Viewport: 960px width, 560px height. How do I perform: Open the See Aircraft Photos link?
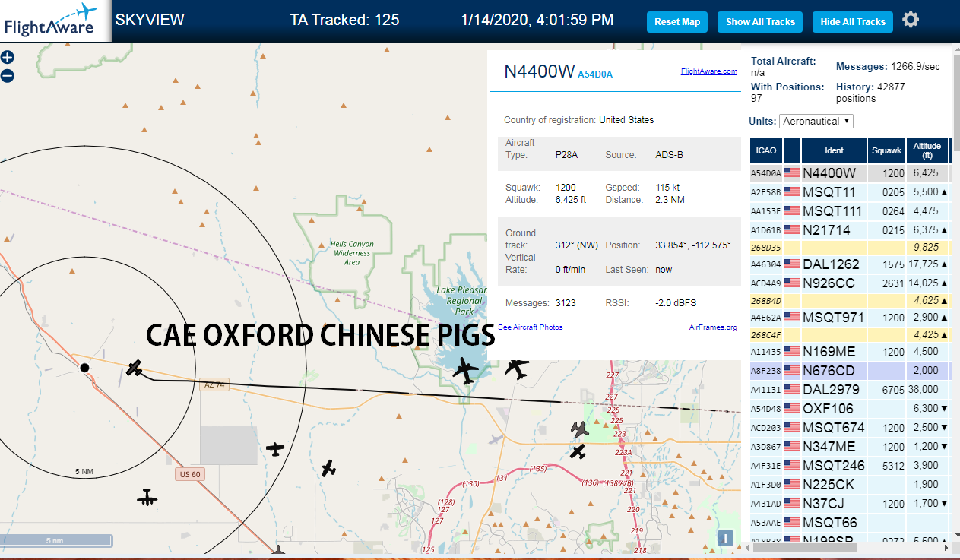[x=531, y=327]
